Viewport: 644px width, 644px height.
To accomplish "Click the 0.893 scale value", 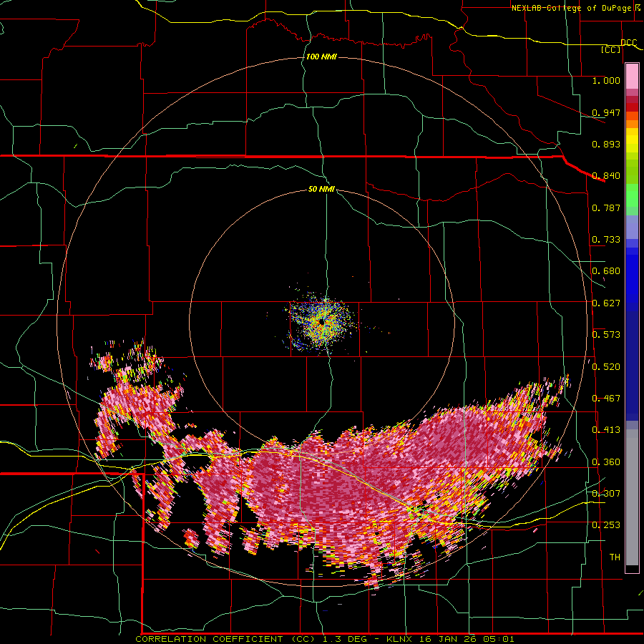I will click(x=606, y=144).
